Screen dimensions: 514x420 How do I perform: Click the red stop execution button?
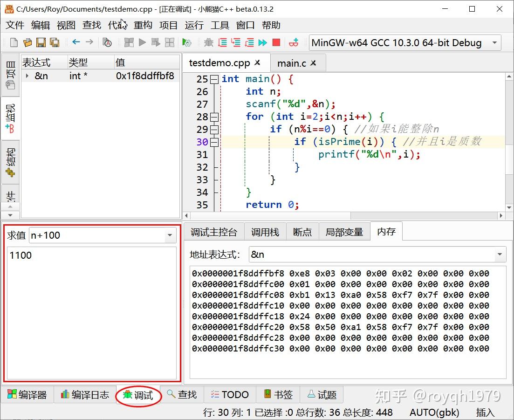point(276,43)
